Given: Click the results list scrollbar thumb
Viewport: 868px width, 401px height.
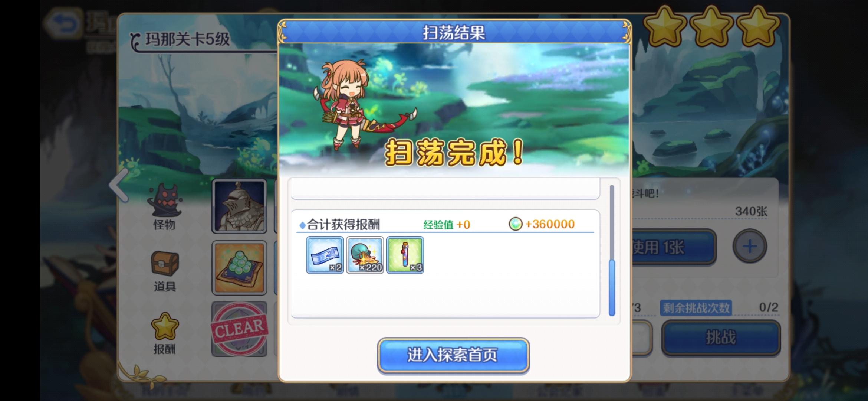Looking at the screenshot, I should click(612, 288).
